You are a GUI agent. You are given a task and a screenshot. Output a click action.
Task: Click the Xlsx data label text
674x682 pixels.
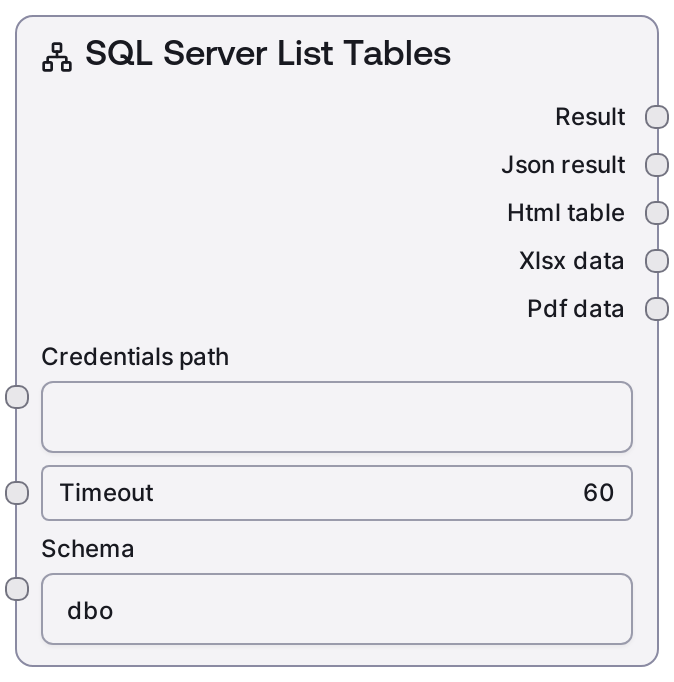(x=572, y=261)
